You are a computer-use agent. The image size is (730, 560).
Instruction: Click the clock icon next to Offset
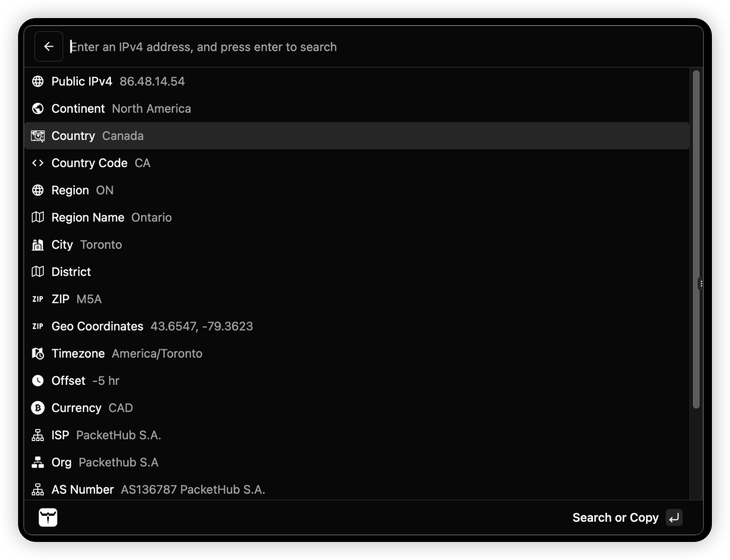click(38, 381)
